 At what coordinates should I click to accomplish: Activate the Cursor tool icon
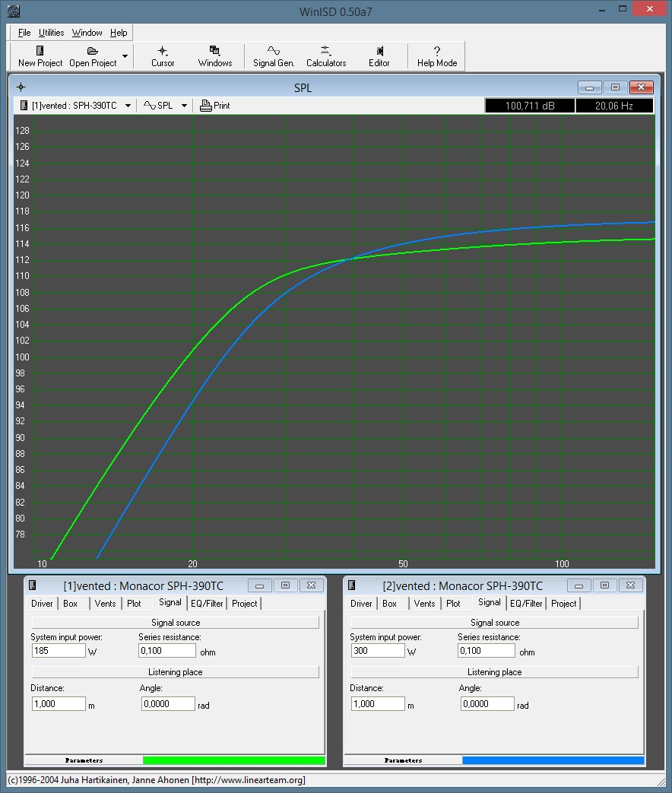pyautogui.click(x=163, y=51)
